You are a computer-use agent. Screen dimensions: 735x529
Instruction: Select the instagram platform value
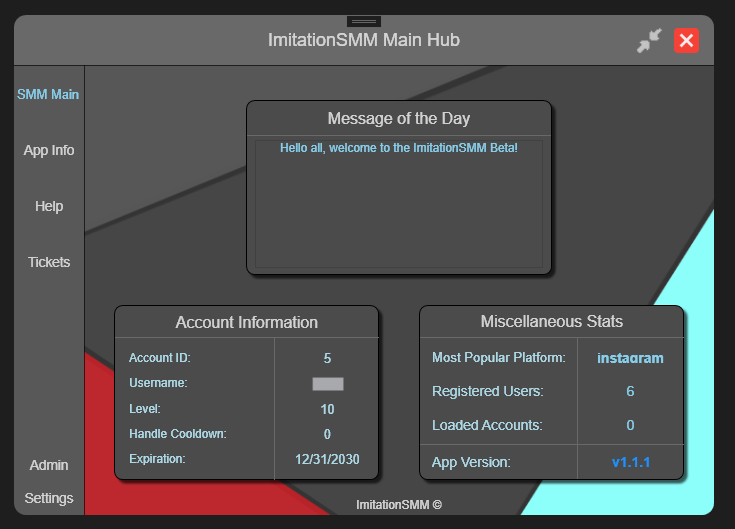630,358
